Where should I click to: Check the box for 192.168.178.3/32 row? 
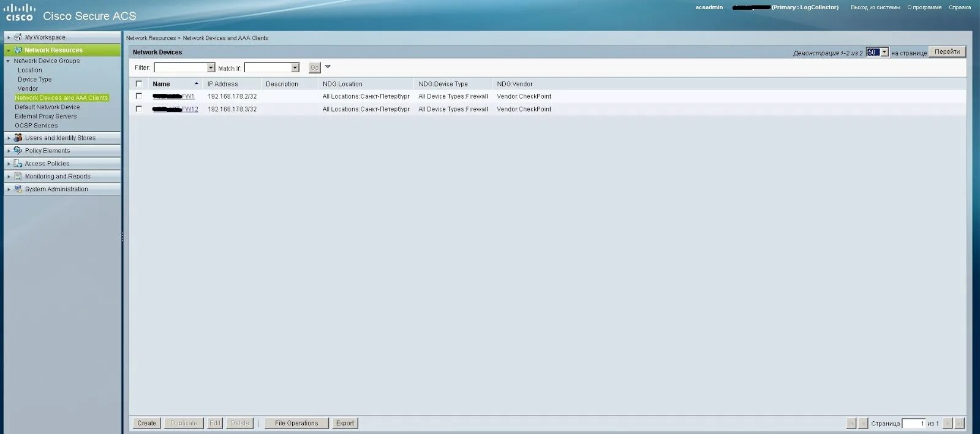click(x=139, y=109)
